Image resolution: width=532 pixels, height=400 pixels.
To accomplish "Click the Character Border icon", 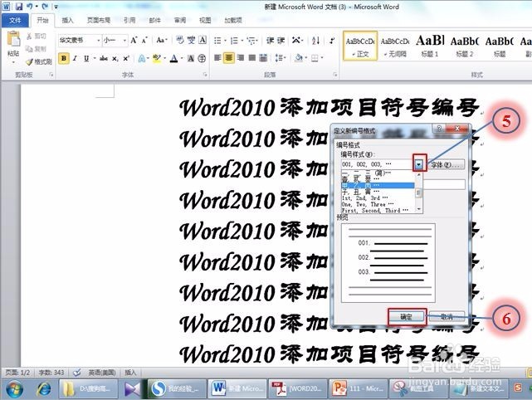I will pyautogui.click(x=203, y=41).
